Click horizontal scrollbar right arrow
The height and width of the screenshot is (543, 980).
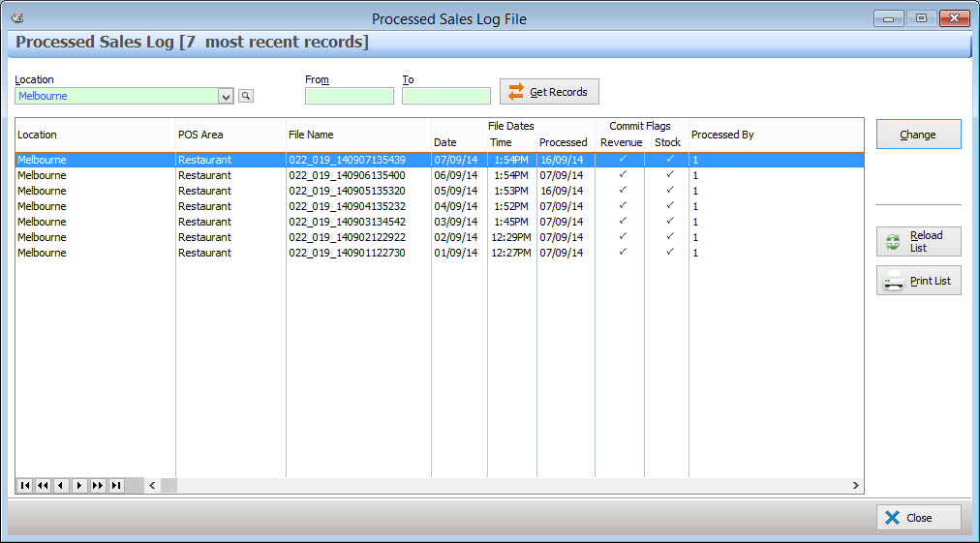pyautogui.click(x=856, y=486)
